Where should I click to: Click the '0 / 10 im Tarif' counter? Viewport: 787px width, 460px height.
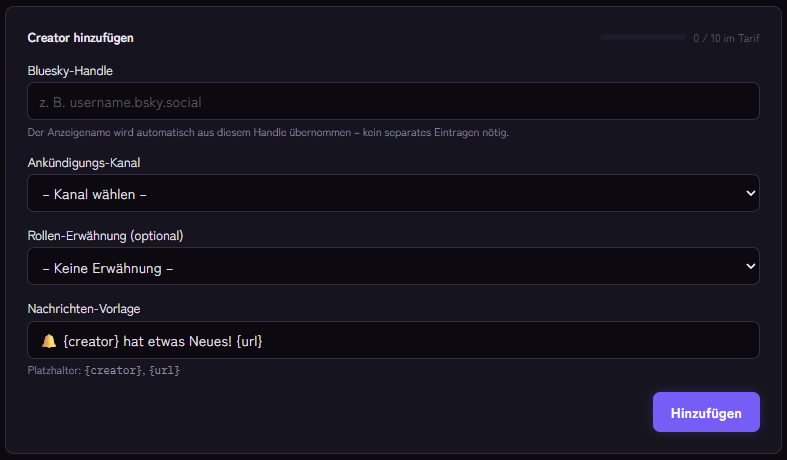(726, 38)
